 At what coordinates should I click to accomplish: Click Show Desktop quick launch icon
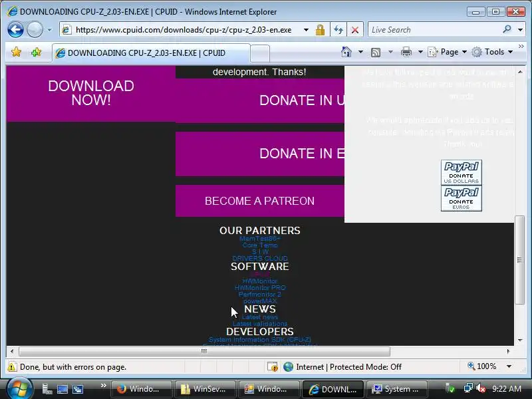tap(63, 389)
